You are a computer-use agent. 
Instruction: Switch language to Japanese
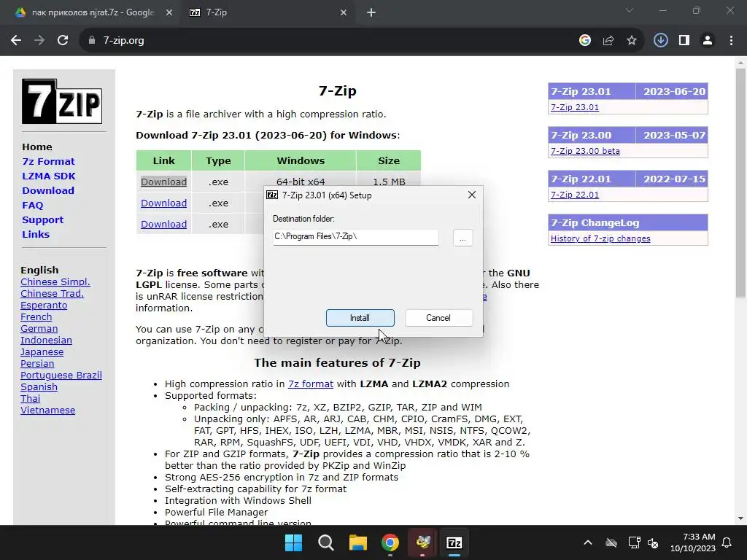point(42,352)
